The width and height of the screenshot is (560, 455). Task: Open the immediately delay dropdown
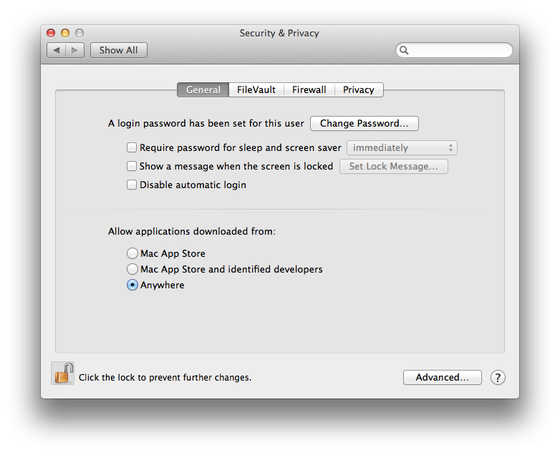[x=402, y=148]
